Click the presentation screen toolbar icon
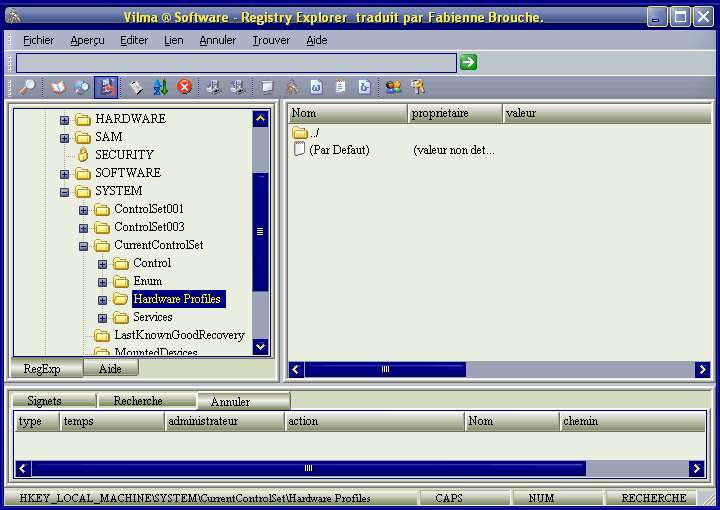This screenshot has height=510, width=720. 267,87
